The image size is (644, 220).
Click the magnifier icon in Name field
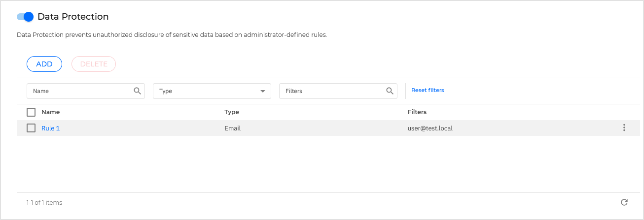click(x=138, y=91)
